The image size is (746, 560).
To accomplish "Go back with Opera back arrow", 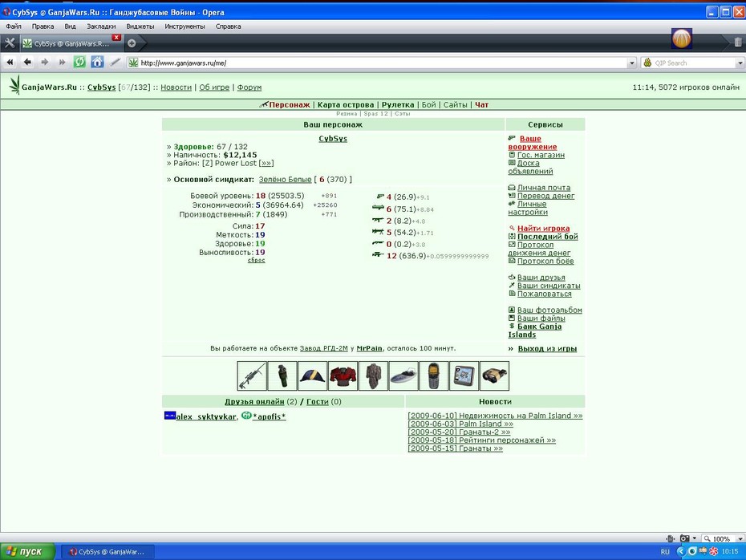I will (27, 62).
